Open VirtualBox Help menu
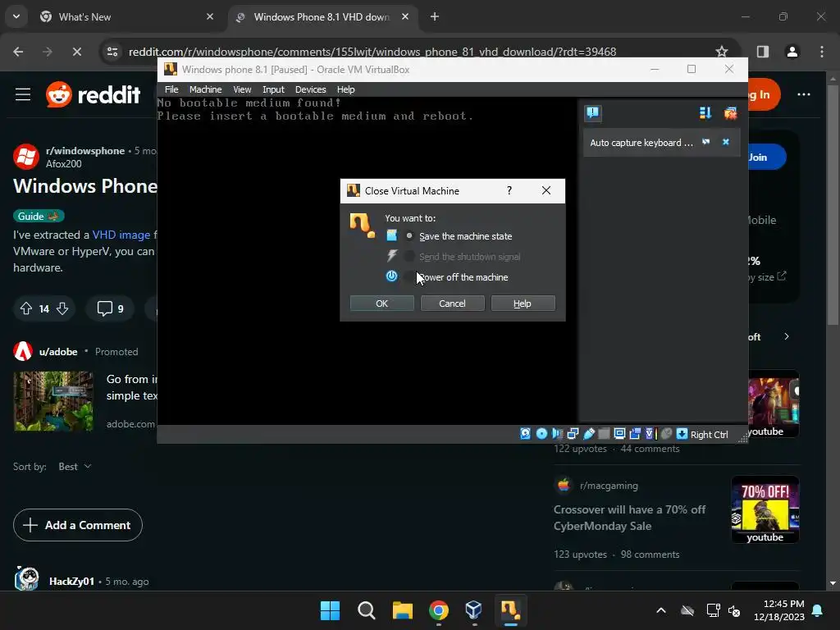 pos(345,89)
